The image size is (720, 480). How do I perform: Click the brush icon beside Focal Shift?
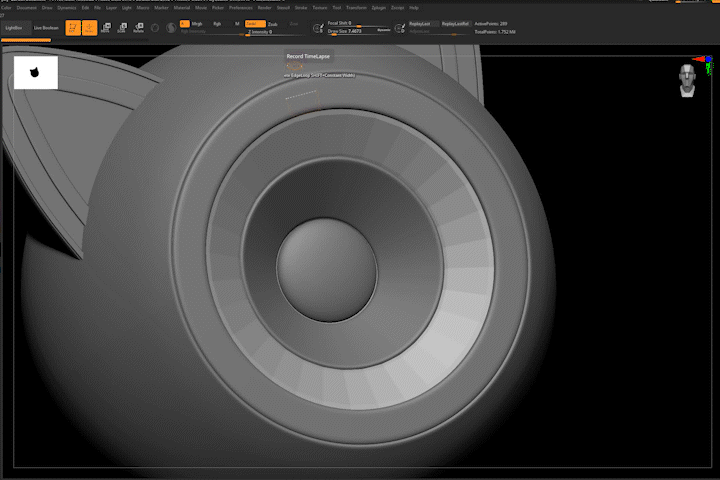[318, 28]
